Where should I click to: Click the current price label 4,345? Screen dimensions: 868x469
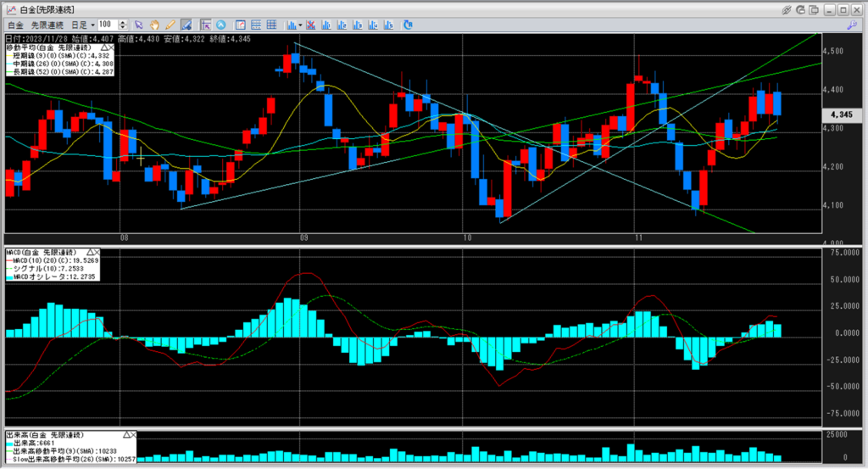pyautogui.click(x=841, y=114)
